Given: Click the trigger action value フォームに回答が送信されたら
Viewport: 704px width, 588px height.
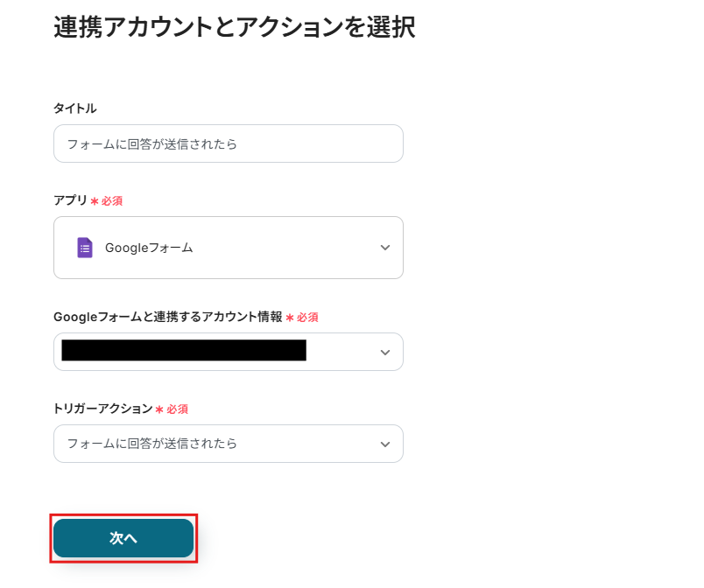Looking at the screenshot, I should point(152,444).
